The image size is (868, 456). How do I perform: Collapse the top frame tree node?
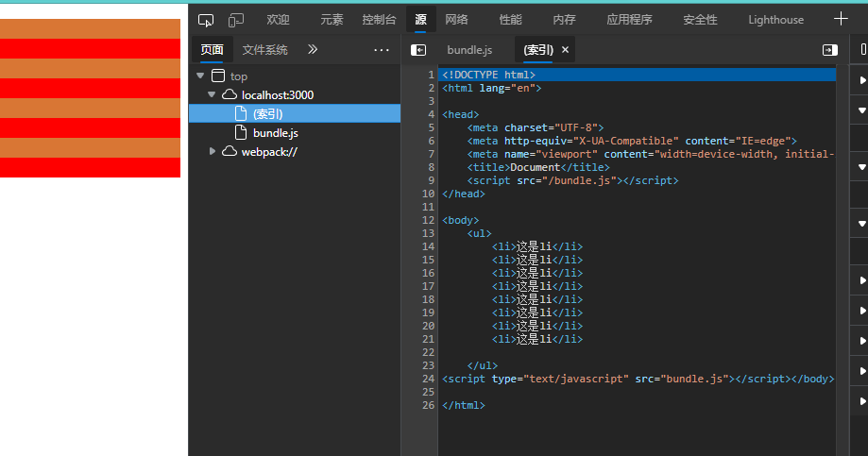coord(200,76)
